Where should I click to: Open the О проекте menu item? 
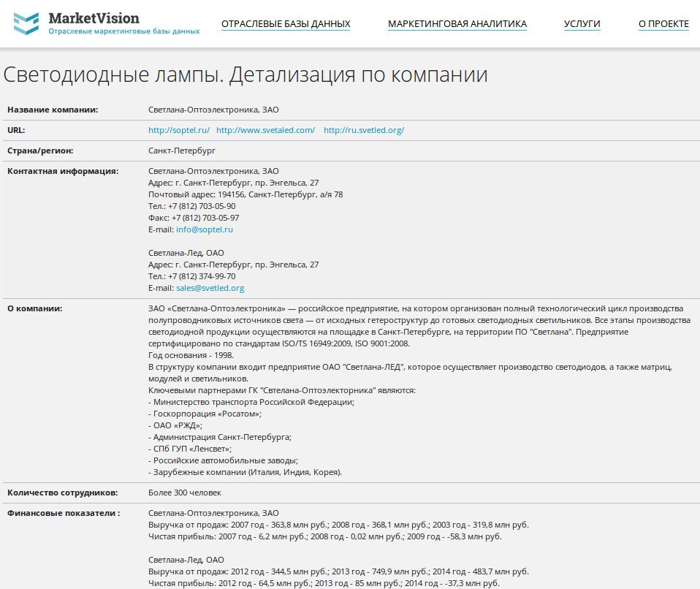[664, 23]
